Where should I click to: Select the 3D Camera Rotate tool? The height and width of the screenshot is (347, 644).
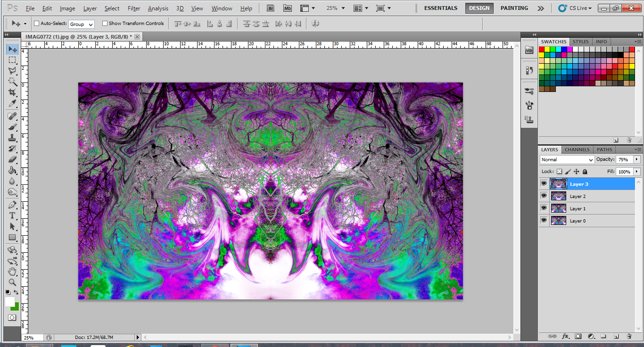point(12,261)
